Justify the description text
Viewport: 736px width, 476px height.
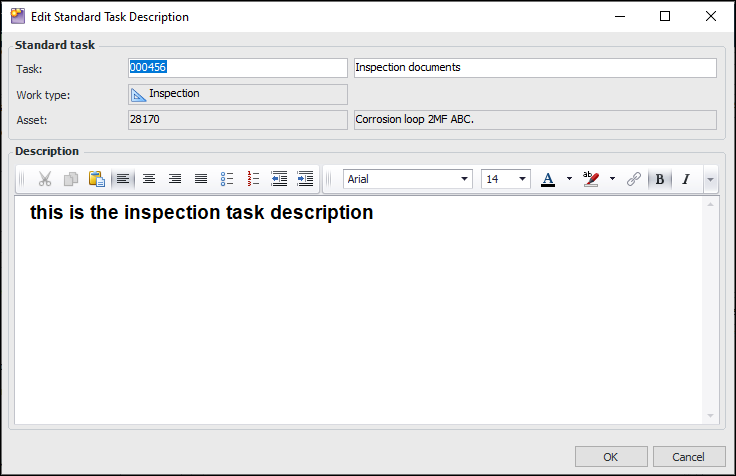[201, 179]
